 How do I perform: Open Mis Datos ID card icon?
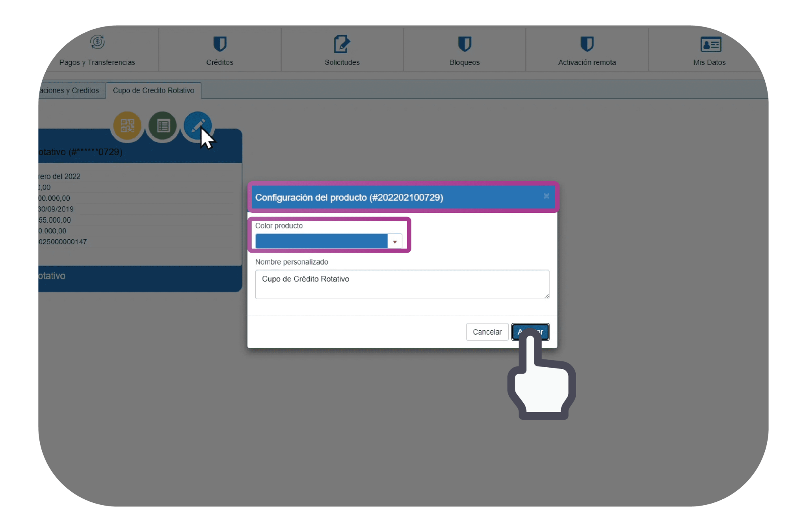710,44
